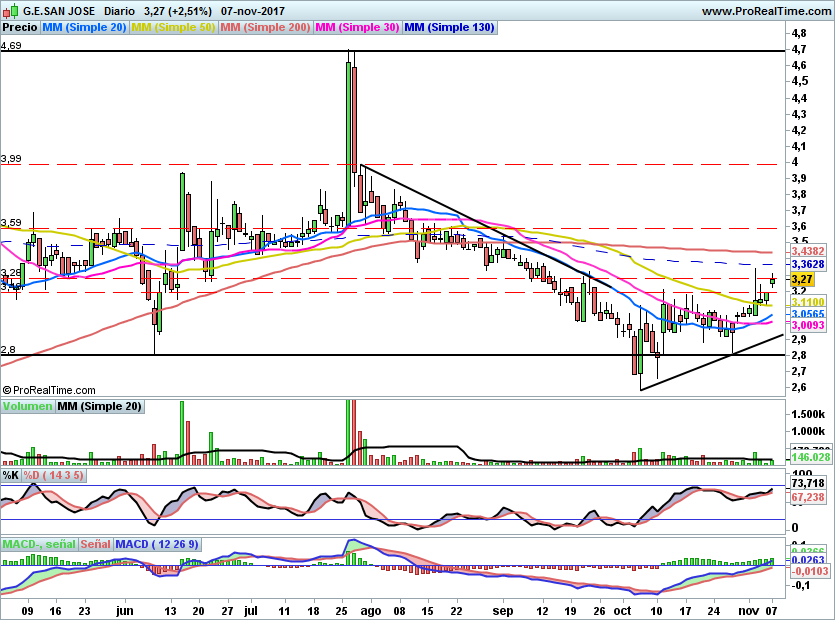Open the www.ProRealTime.com link
The height and width of the screenshot is (620, 835).
(765, 11)
